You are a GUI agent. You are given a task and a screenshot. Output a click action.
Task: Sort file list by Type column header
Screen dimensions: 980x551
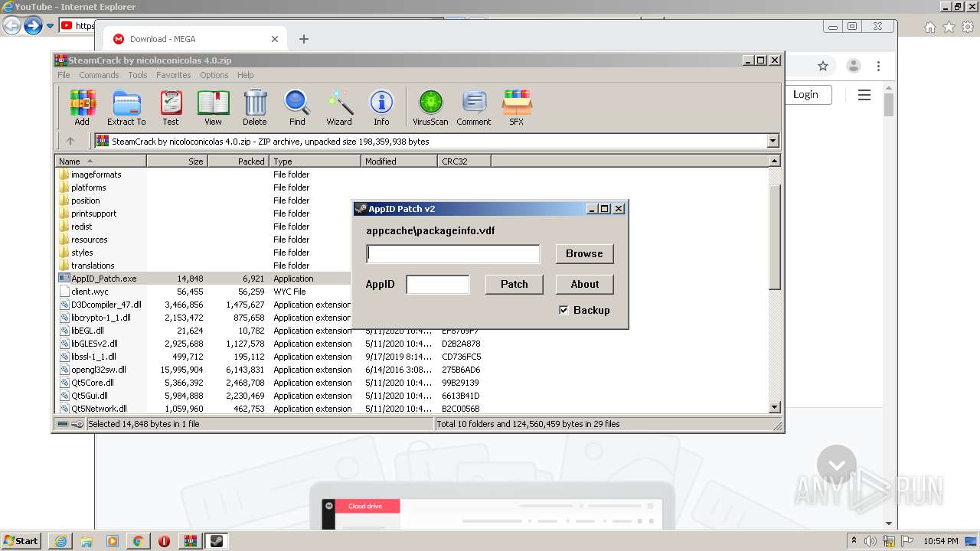pyautogui.click(x=315, y=161)
